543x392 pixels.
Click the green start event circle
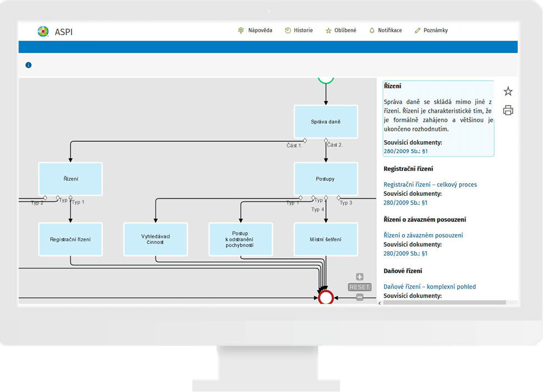coord(326,79)
